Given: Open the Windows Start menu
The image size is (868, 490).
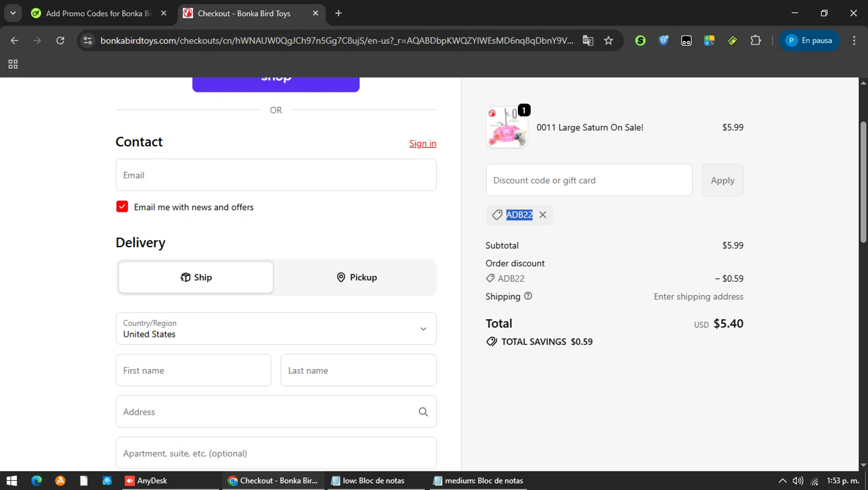Looking at the screenshot, I should (12, 481).
